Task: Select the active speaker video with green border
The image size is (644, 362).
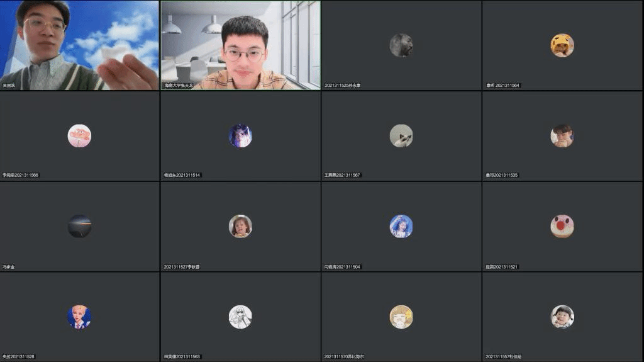Action: [x=240, y=45]
